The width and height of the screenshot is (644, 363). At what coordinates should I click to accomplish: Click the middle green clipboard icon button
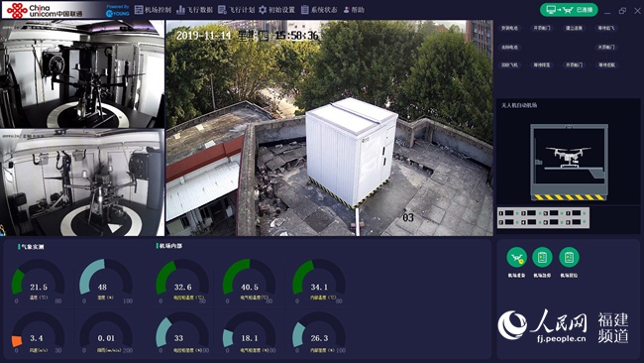542,258
